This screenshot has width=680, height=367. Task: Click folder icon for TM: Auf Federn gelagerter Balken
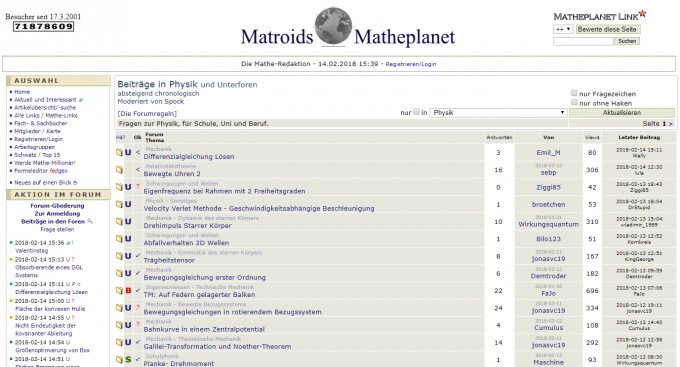[119, 290]
